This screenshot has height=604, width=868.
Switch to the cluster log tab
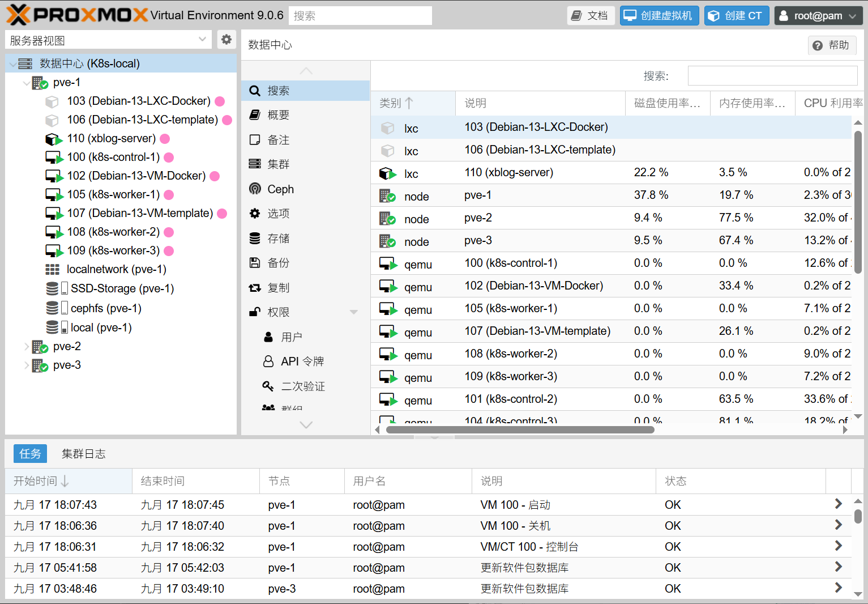click(83, 454)
